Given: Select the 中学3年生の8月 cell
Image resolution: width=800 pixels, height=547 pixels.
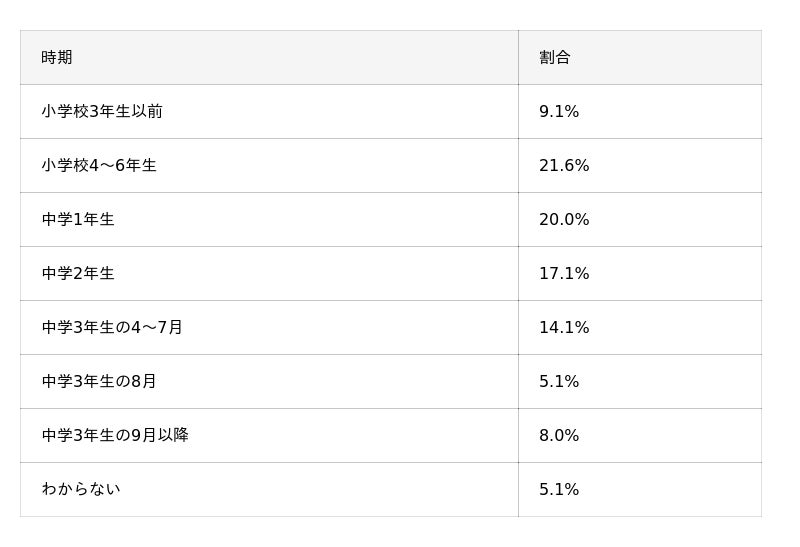Looking at the screenshot, I should coord(99,381).
